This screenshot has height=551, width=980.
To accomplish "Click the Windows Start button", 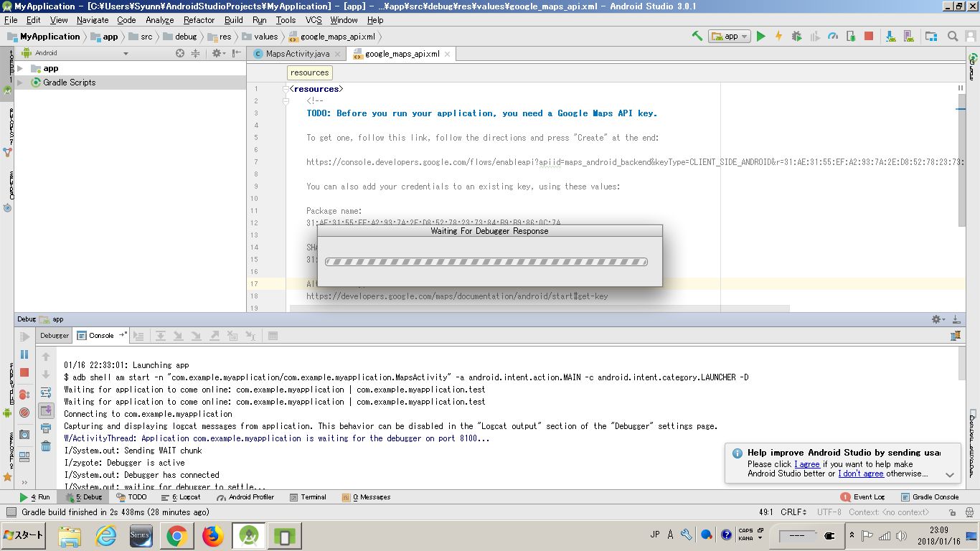I will point(24,535).
